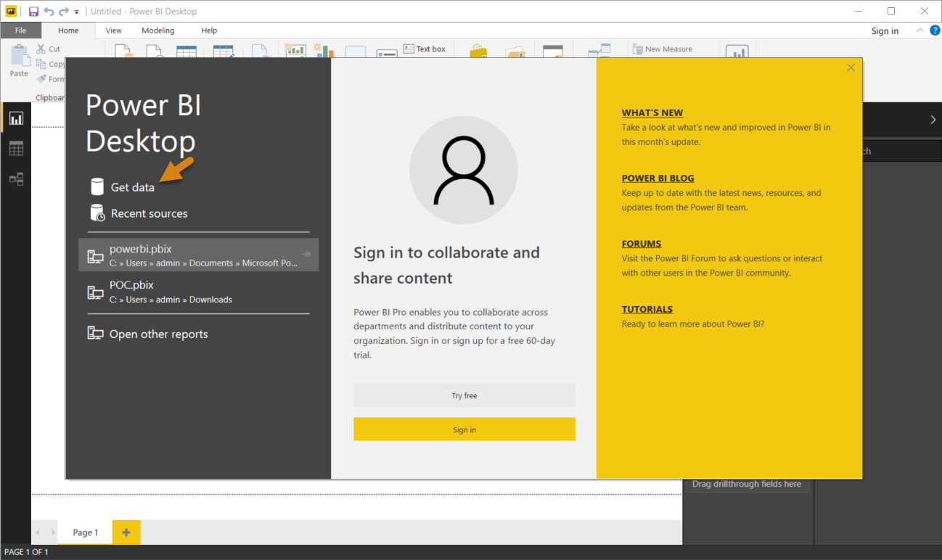Click Open other reports
The width and height of the screenshot is (942, 560).
point(147,334)
